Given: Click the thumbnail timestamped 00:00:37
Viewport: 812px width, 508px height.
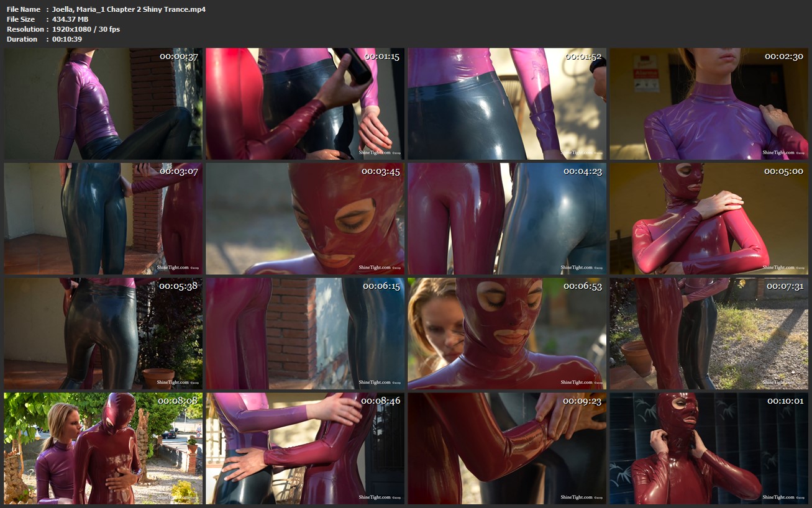Looking at the screenshot, I should (103, 104).
